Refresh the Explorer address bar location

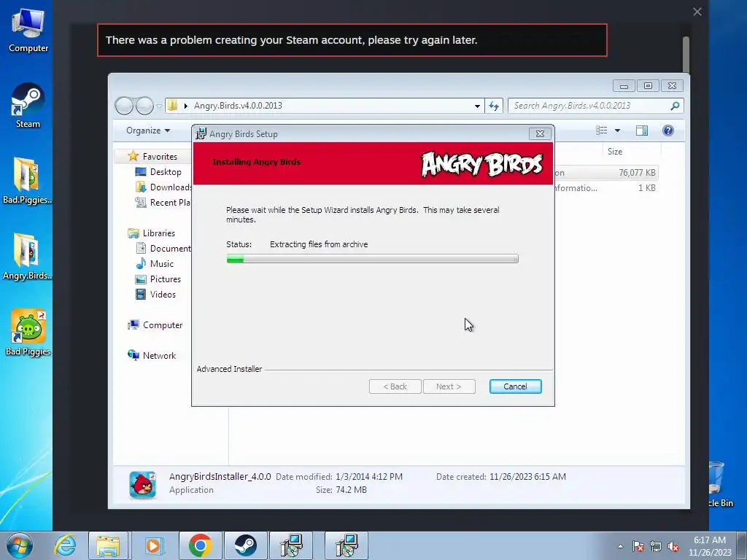point(494,106)
